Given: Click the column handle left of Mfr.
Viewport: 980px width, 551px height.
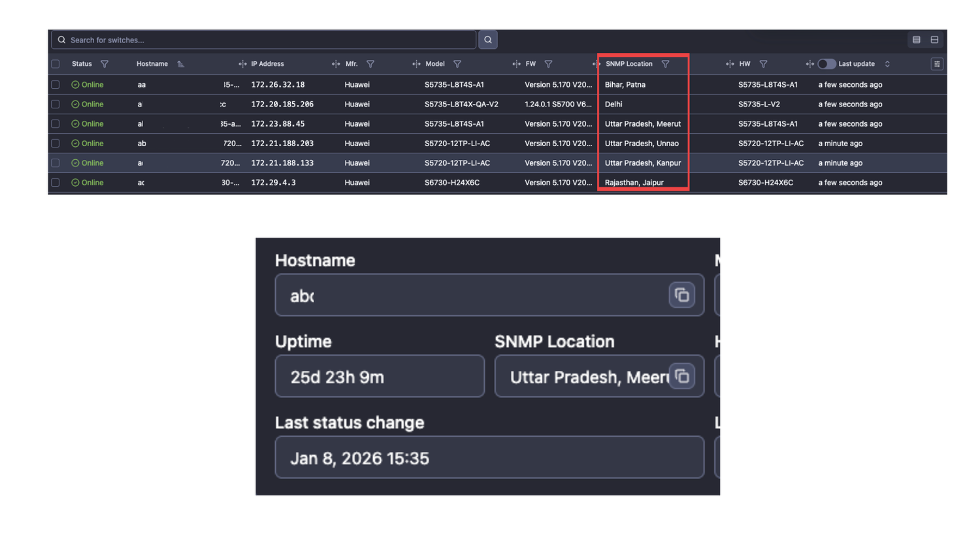Looking at the screenshot, I should 336,64.
